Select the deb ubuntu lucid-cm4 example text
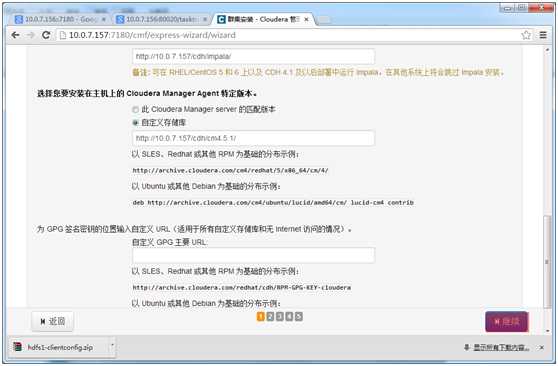 point(273,203)
